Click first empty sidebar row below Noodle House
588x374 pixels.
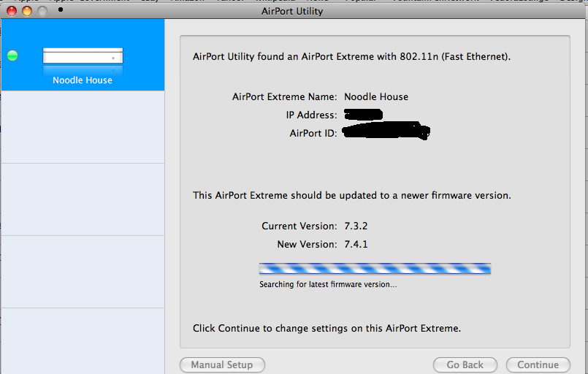pos(83,127)
